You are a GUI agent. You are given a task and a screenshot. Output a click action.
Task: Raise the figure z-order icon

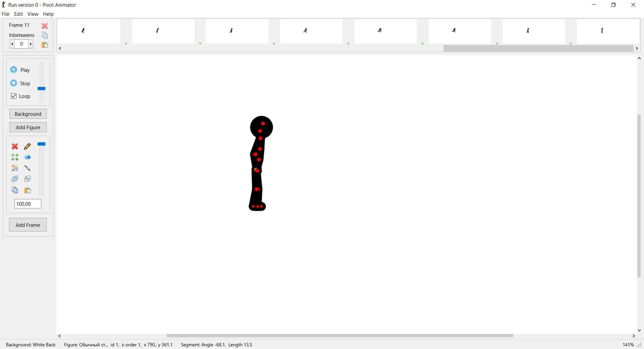coord(15,179)
